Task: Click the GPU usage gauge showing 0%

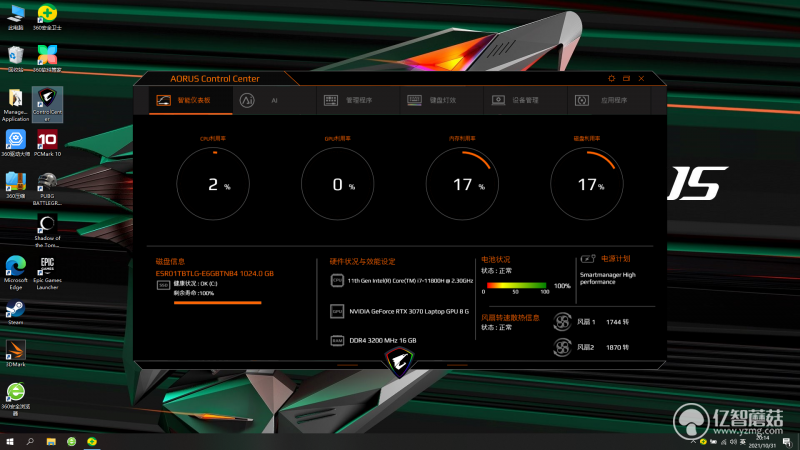Action: tap(337, 184)
